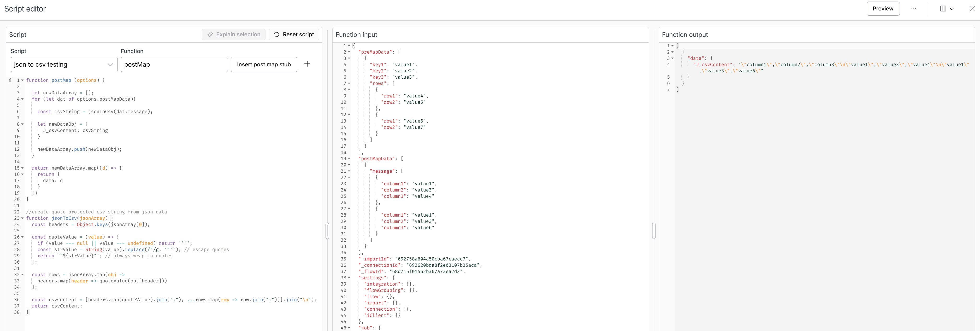Close the Script editor with the X icon
The height and width of the screenshot is (331, 980).
click(x=972, y=9)
